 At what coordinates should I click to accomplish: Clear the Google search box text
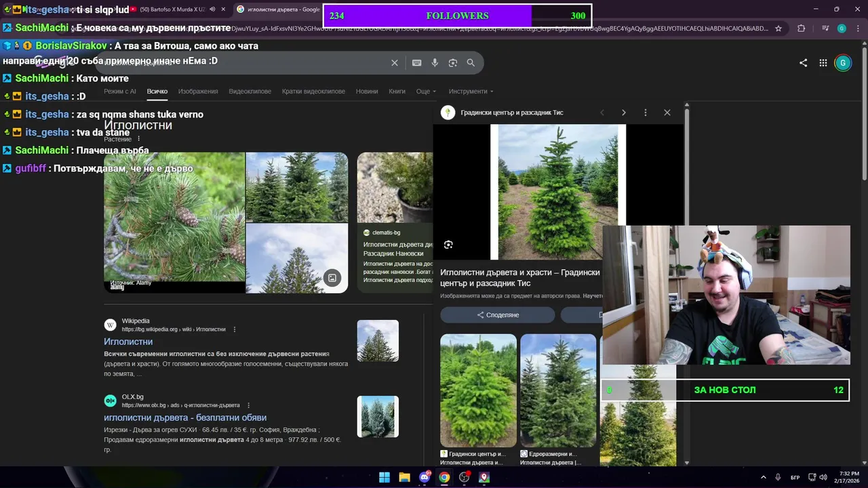[x=394, y=62]
